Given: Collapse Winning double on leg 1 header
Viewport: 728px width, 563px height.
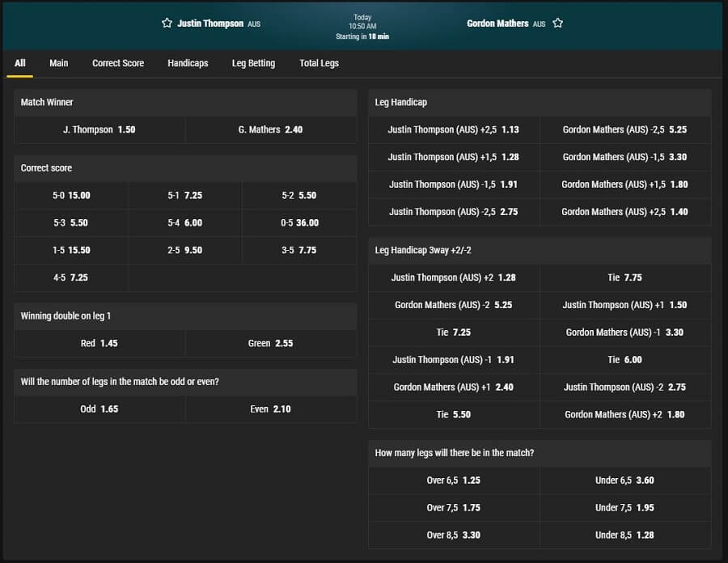Looking at the screenshot, I should point(185,316).
